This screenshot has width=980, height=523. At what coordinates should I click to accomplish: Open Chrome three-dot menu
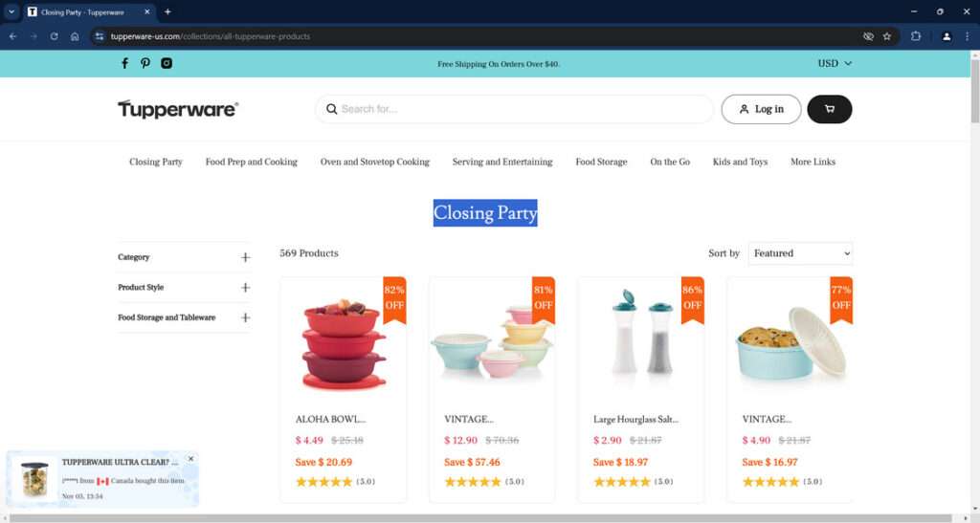point(967,36)
